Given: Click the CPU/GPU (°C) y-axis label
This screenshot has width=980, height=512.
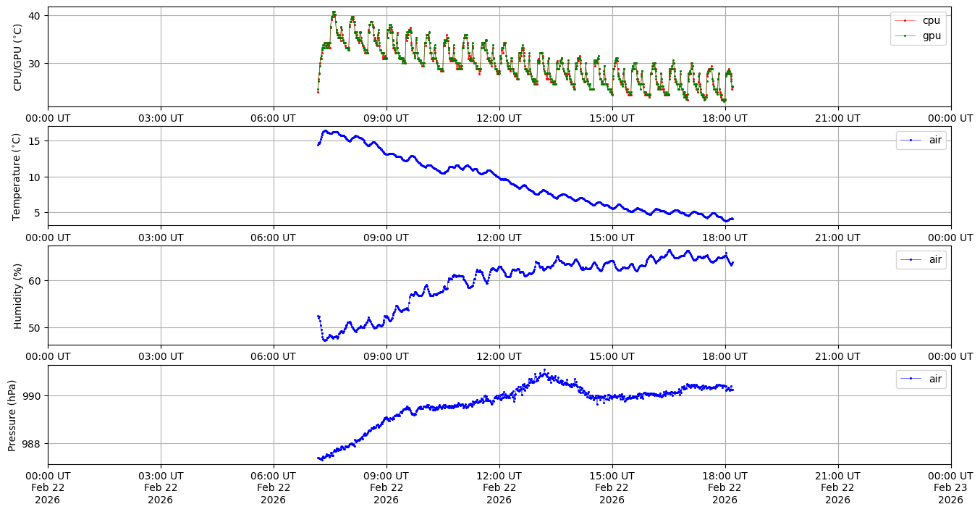Looking at the screenshot, I should coord(18,57).
